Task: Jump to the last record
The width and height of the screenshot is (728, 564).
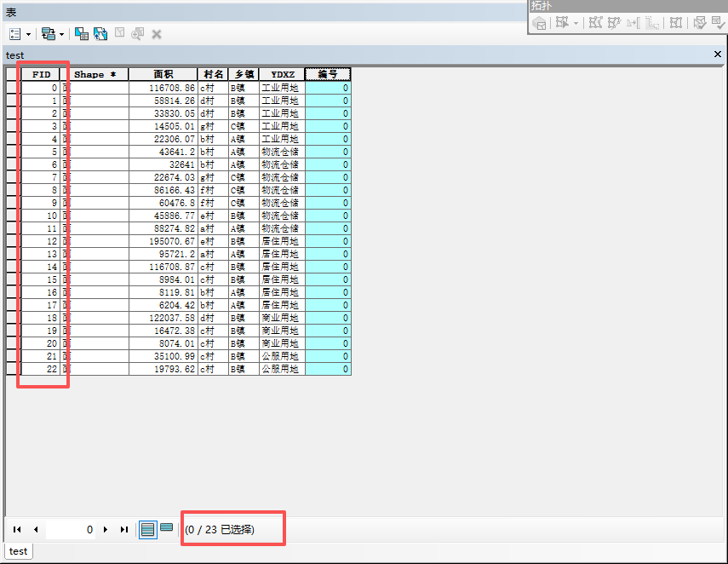Action: click(124, 530)
